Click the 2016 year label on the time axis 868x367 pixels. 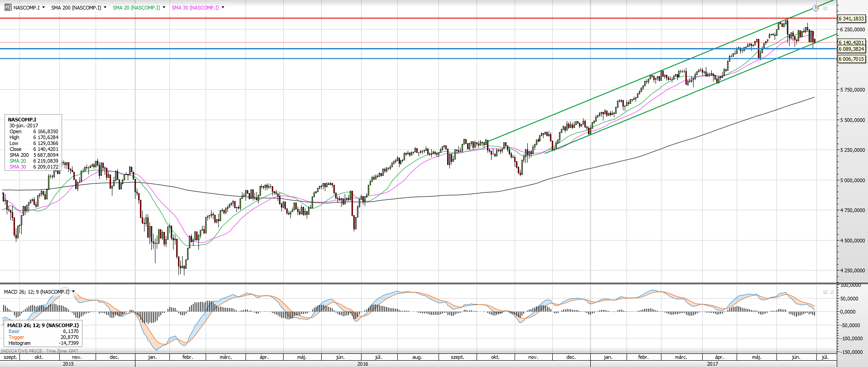(x=362, y=363)
